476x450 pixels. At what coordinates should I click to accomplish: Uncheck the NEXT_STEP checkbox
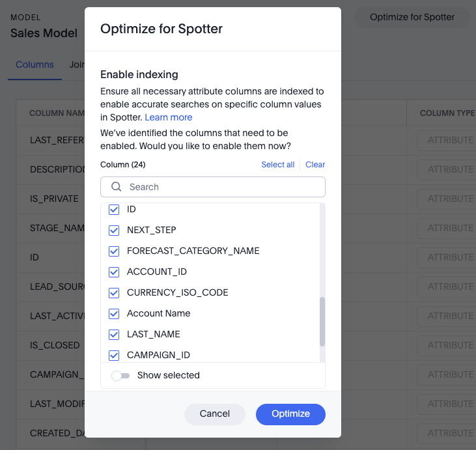pyautogui.click(x=114, y=230)
